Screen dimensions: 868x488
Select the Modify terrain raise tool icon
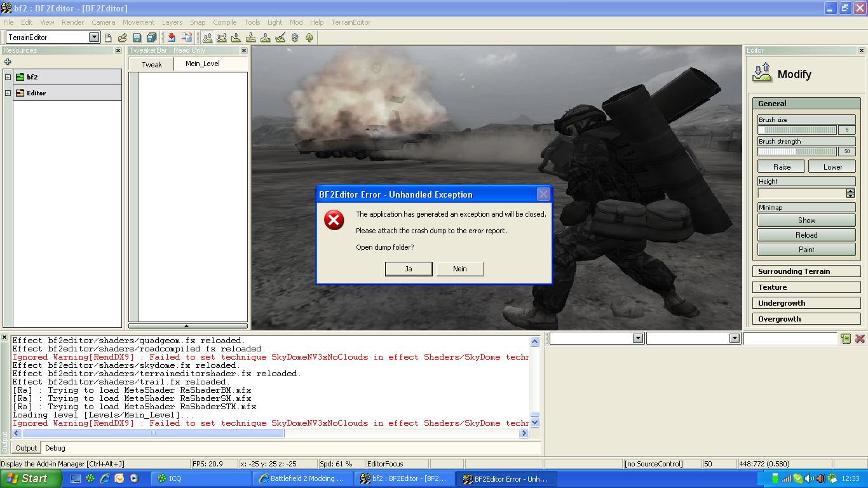[207, 37]
